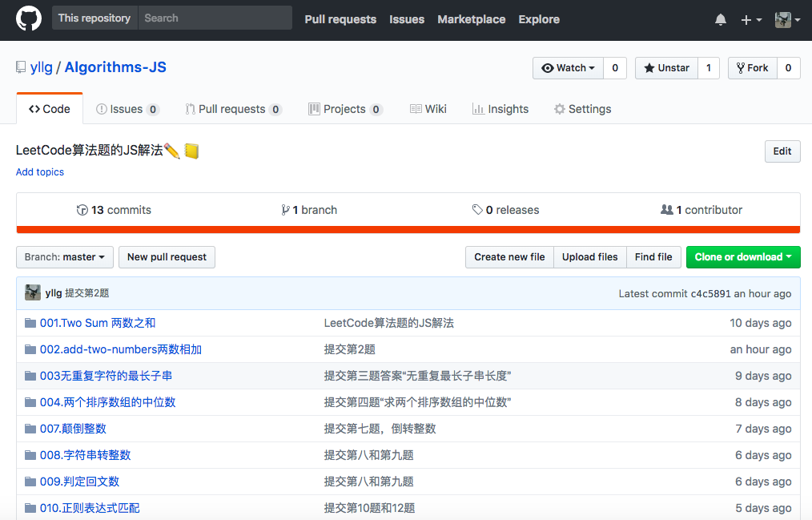View the forks count 0
The height and width of the screenshot is (520, 812).
pos(788,68)
